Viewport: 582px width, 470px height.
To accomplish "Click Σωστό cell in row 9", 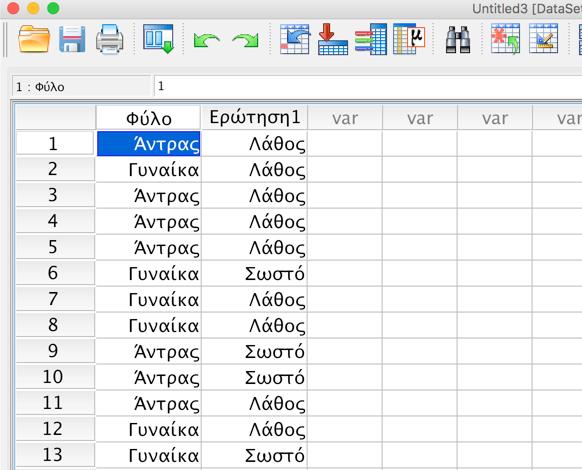I will click(255, 352).
